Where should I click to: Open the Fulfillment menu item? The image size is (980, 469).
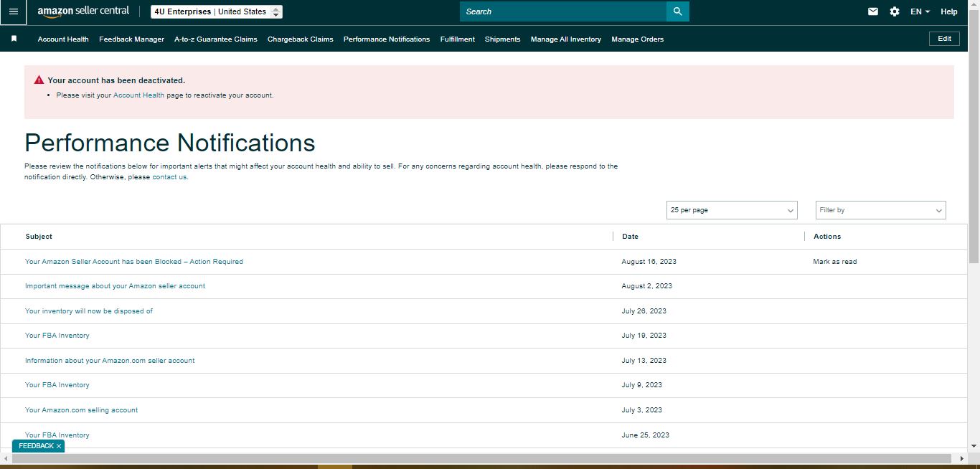[x=458, y=39]
